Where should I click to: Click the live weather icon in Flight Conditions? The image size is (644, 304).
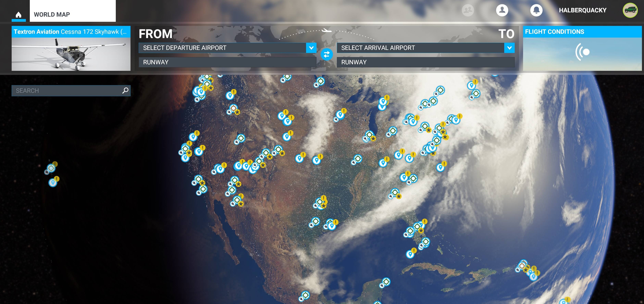(583, 52)
